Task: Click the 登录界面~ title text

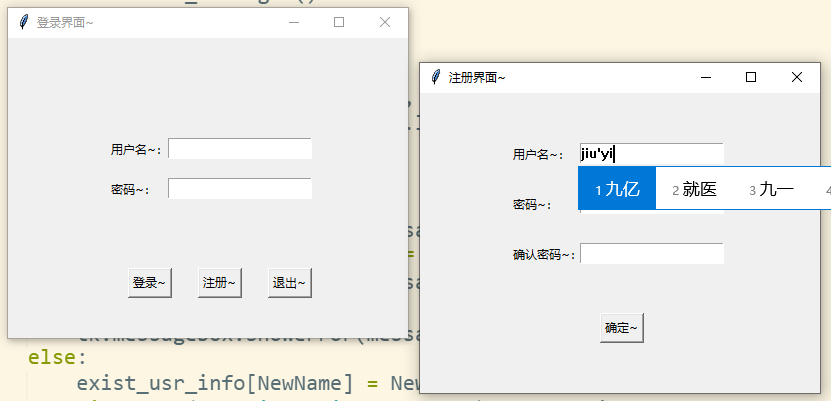Action: (x=65, y=23)
